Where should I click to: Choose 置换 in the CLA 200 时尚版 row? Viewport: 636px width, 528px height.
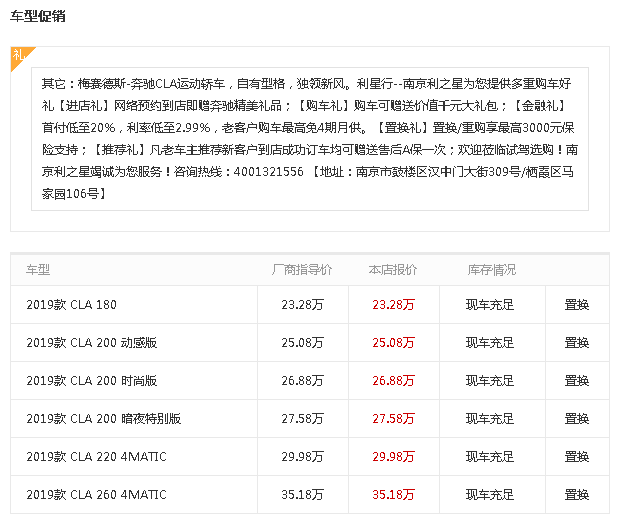pos(577,381)
